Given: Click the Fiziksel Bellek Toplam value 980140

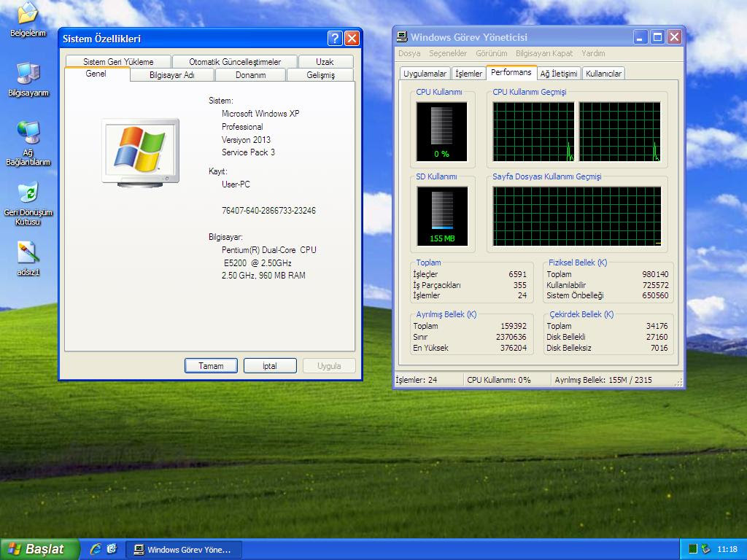Looking at the screenshot, I should click(x=655, y=274).
